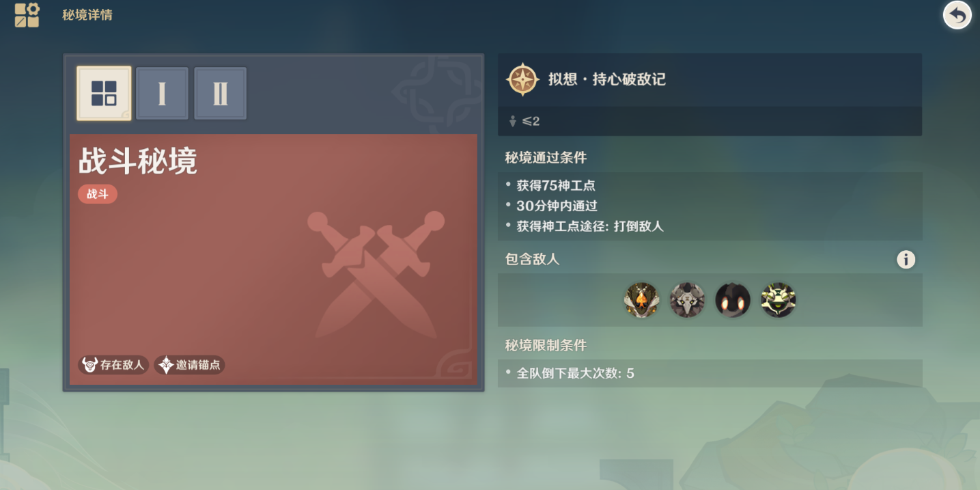Select the black enemy with glowing eyes
The image size is (980, 490).
click(x=733, y=300)
